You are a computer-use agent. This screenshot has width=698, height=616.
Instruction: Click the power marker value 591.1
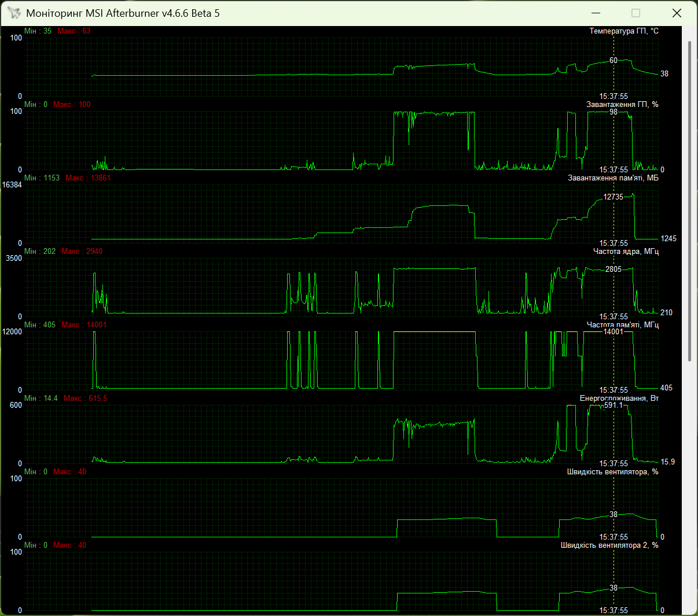pyautogui.click(x=613, y=405)
